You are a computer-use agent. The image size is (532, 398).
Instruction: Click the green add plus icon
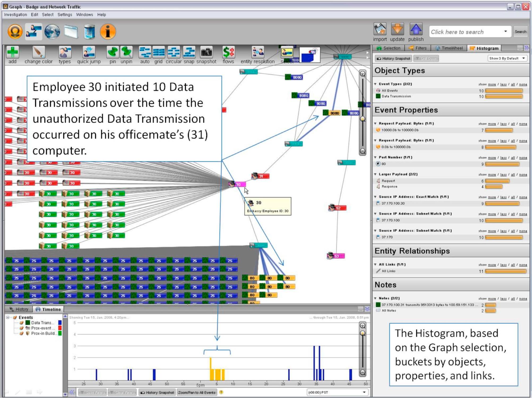tap(12, 52)
